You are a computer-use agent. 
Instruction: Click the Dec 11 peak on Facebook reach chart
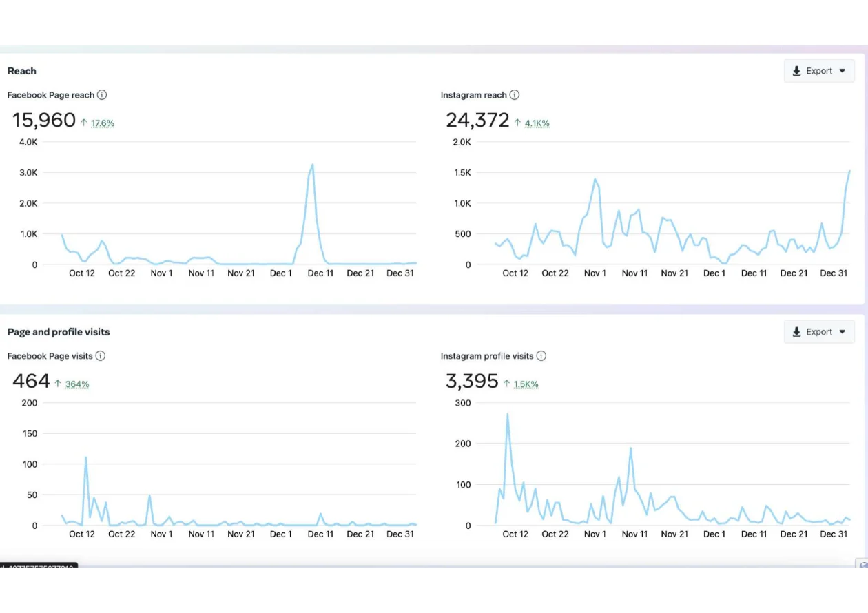click(x=312, y=165)
